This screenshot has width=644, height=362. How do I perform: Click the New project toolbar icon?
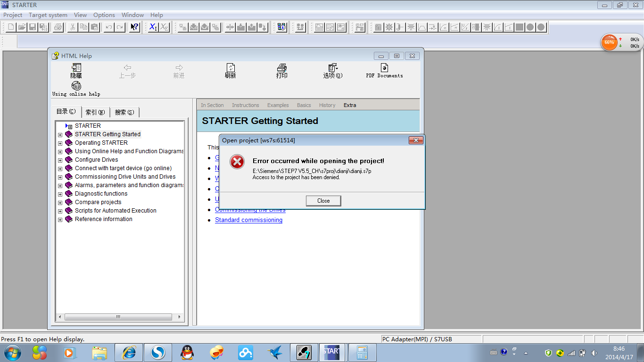pos(11,27)
